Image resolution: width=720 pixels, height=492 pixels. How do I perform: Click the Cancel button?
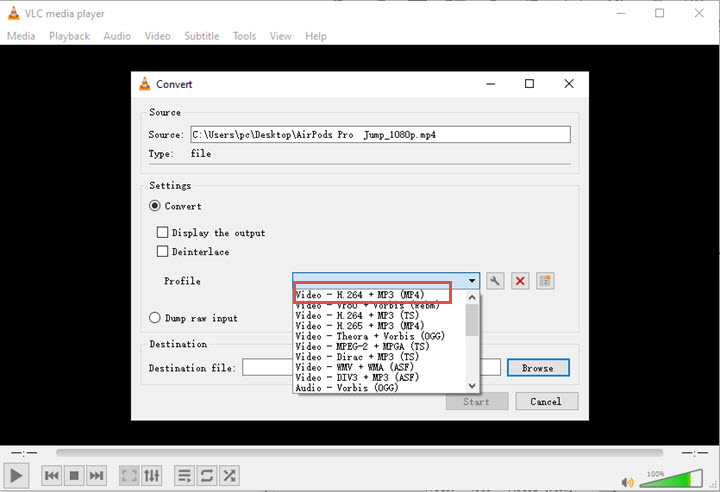[x=546, y=401]
